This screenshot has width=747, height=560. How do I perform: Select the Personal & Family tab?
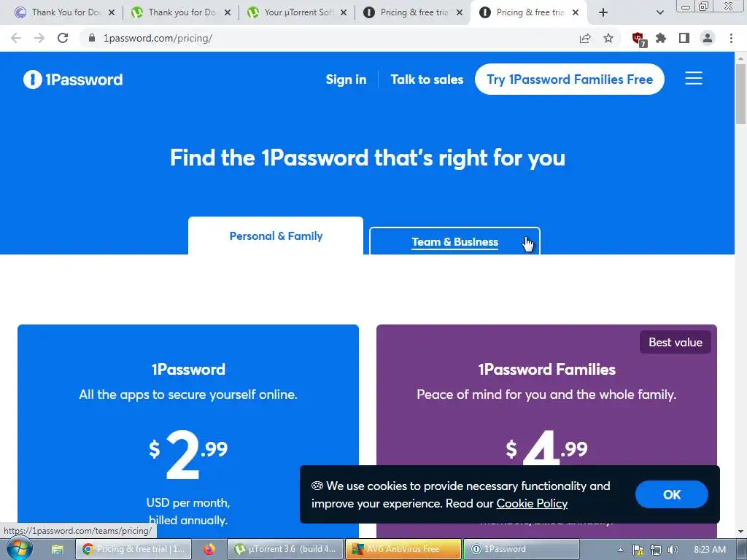[x=276, y=236]
